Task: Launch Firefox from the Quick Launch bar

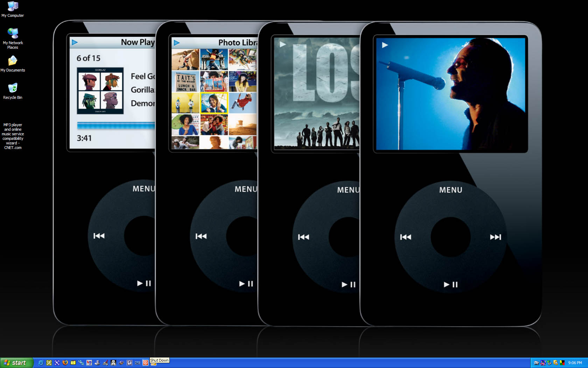Action: [65, 363]
